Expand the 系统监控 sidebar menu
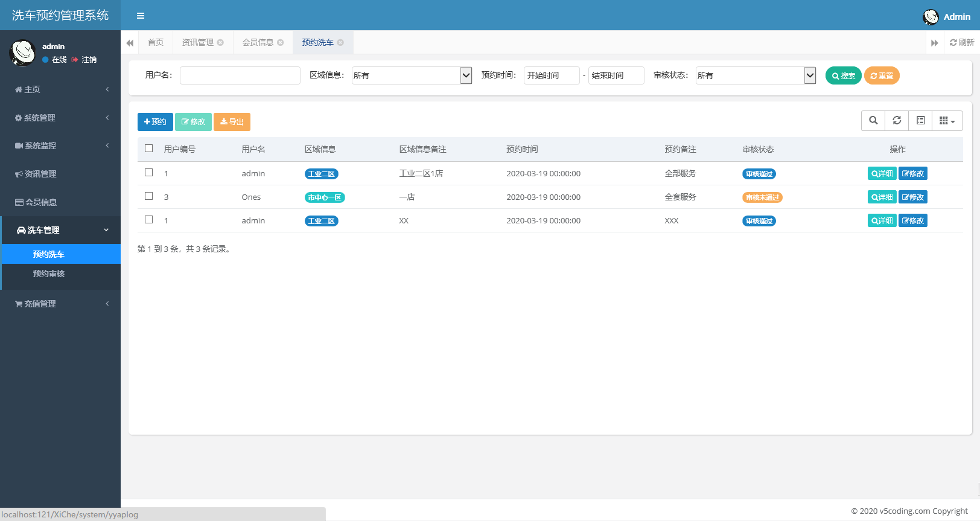Image resolution: width=980 pixels, height=521 pixels. tap(60, 145)
